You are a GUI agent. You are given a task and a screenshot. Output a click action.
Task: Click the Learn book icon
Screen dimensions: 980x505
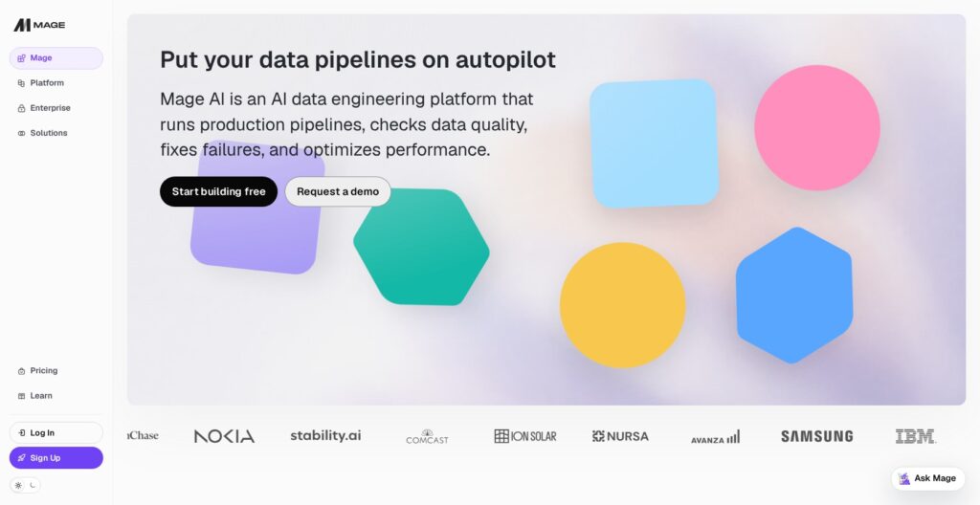[21, 396]
